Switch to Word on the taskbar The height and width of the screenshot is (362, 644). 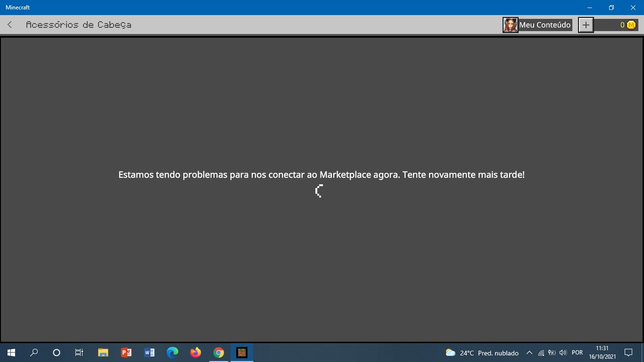pyautogui.click(x=149, y=353)
